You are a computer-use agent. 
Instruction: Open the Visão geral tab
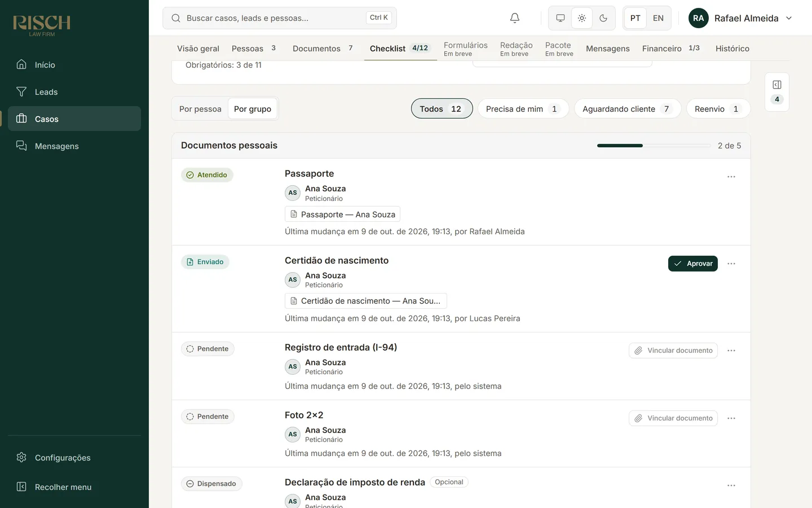click(198, 49)
